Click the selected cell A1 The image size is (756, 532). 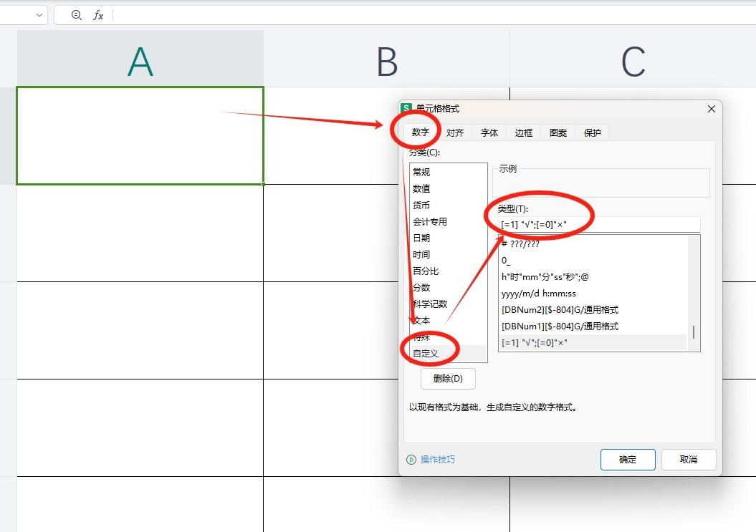(140, 135)
